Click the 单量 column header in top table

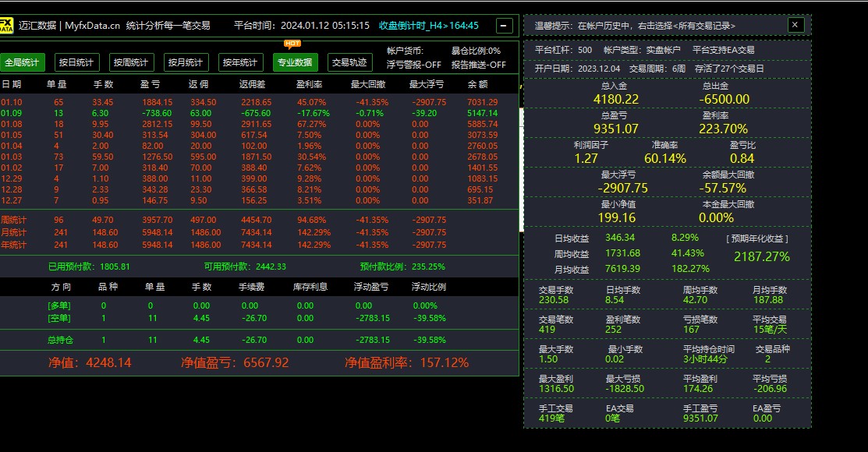(x=56, y=84)
